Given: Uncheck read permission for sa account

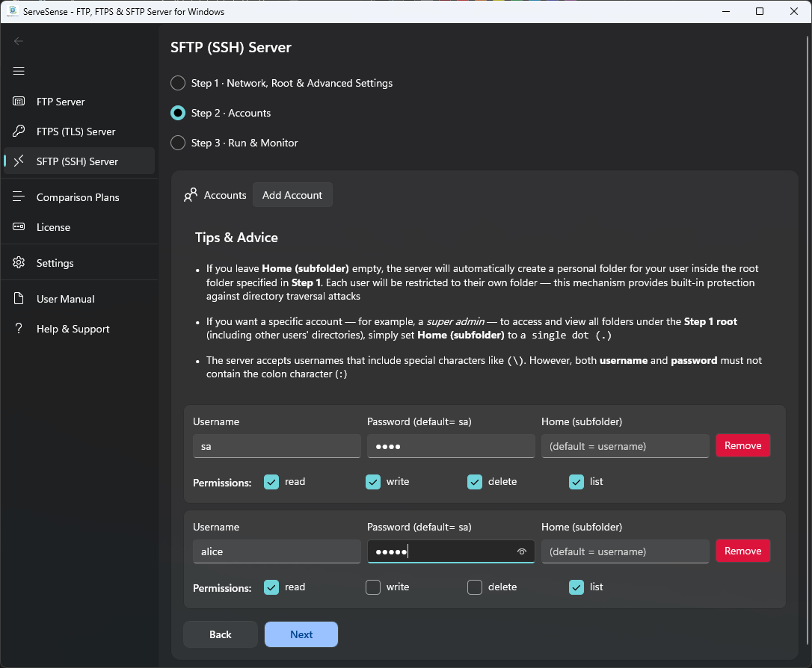Looking at the screenshot, I should [271, 482].
